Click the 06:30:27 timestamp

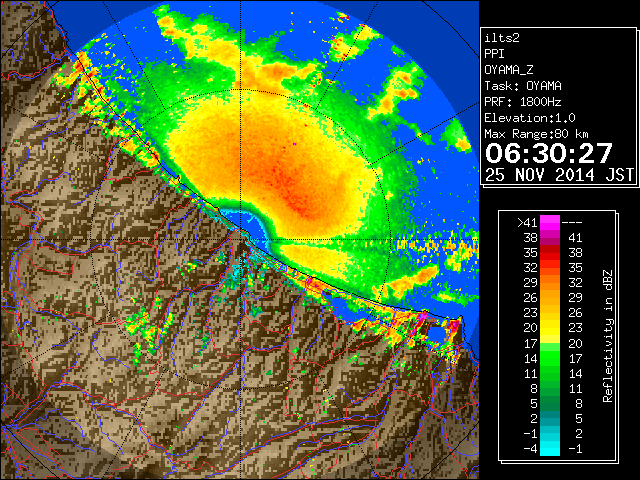[x=549, y=153]
